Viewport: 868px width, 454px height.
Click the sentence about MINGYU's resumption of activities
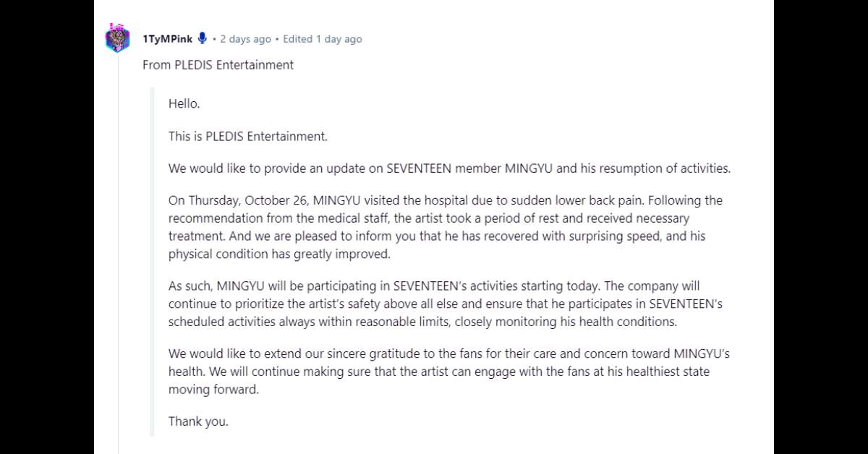click(x=450, y=168)
